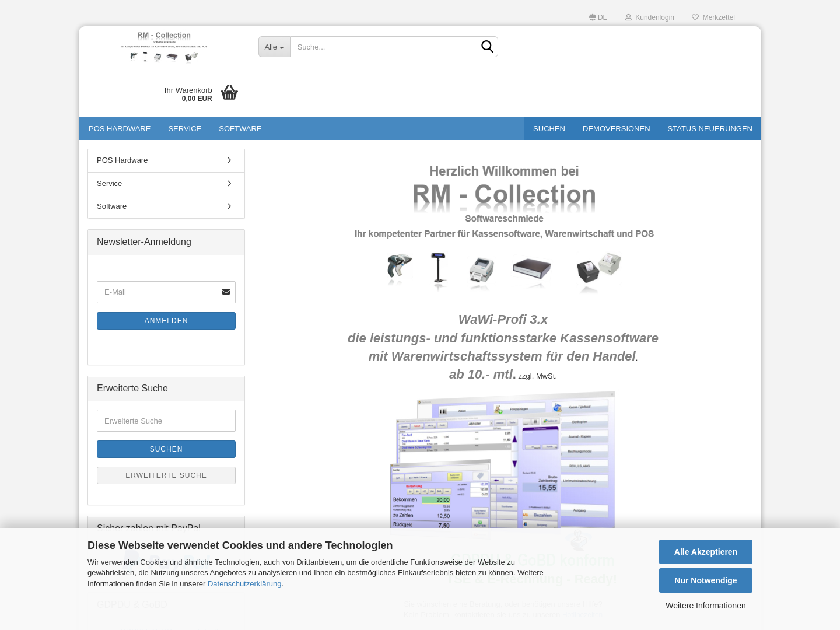Click the ERWEITERTE SUCHE button

tap(166, 475)
